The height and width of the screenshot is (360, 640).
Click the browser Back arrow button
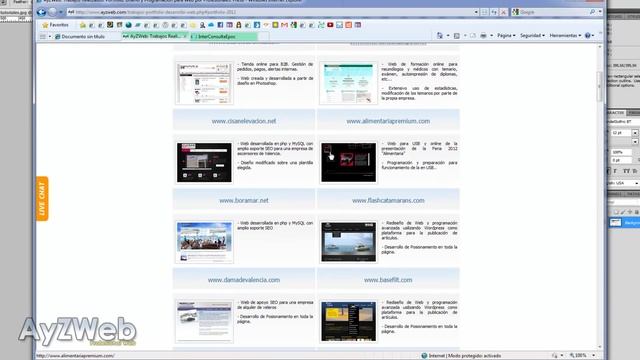(x=41, y=12)
